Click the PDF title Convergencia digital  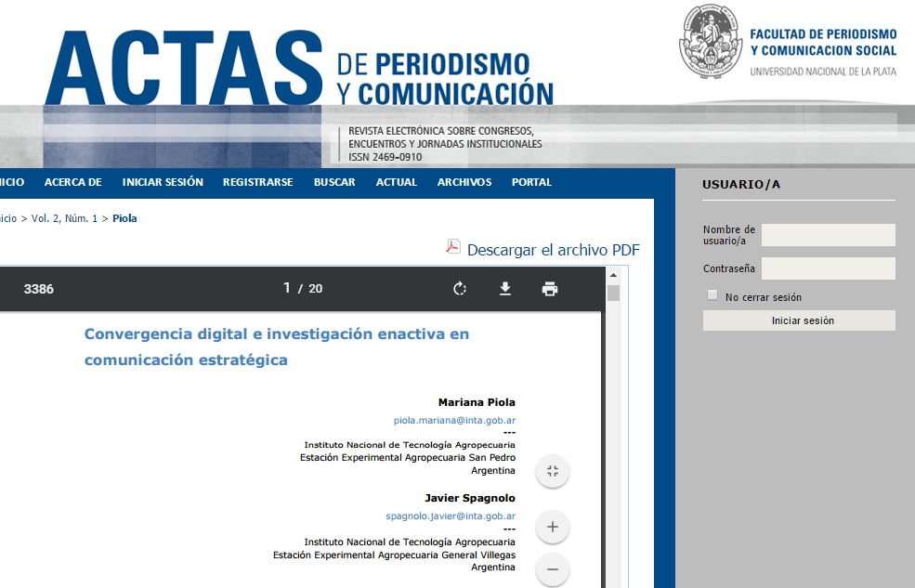277,346
